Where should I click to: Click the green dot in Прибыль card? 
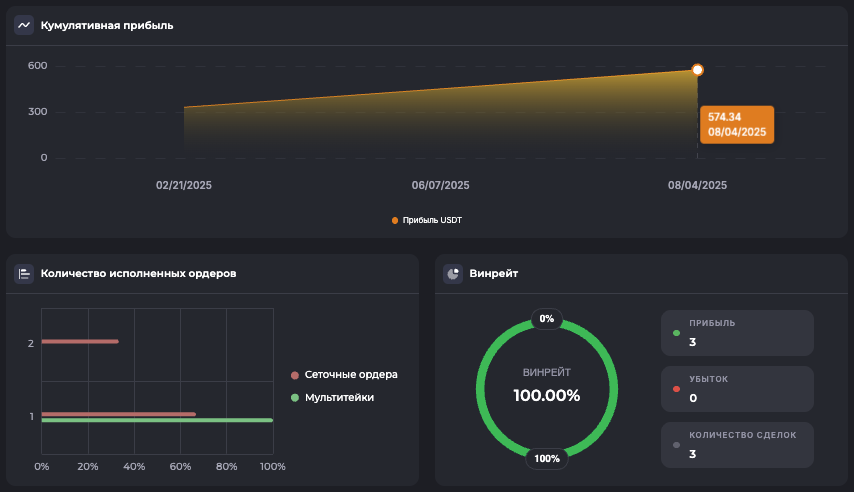(677, 333)
